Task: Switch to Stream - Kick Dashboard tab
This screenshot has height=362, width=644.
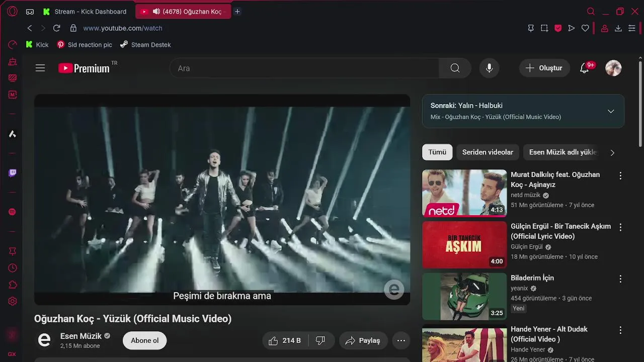Action: click(x=86, y=12)
